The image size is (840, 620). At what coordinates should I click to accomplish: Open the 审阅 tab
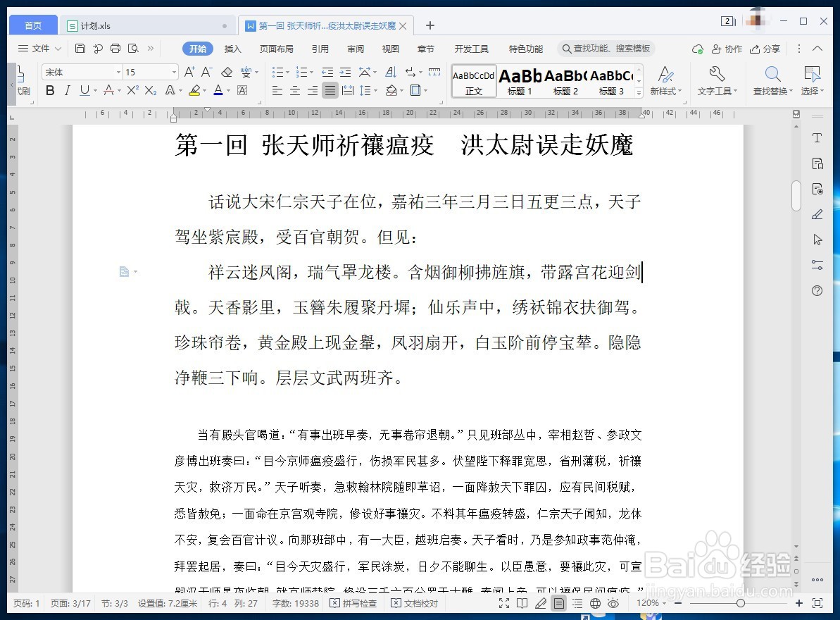coord(355,49)
